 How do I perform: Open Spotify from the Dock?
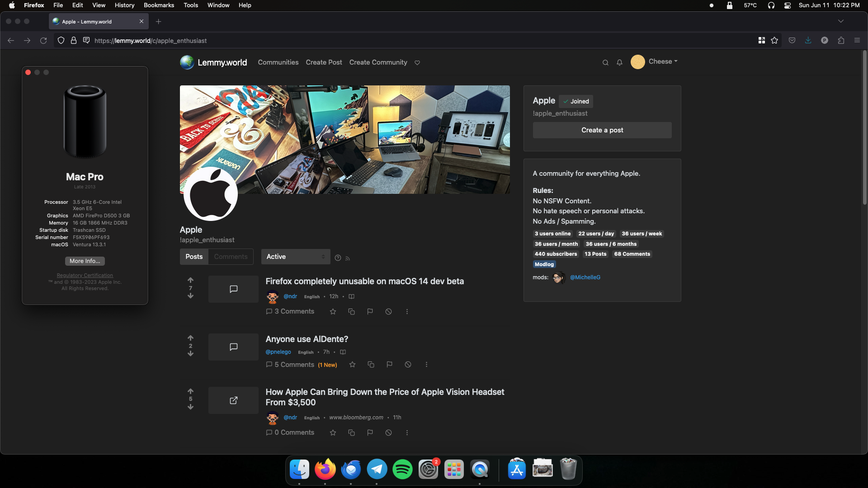coord(402,469)
